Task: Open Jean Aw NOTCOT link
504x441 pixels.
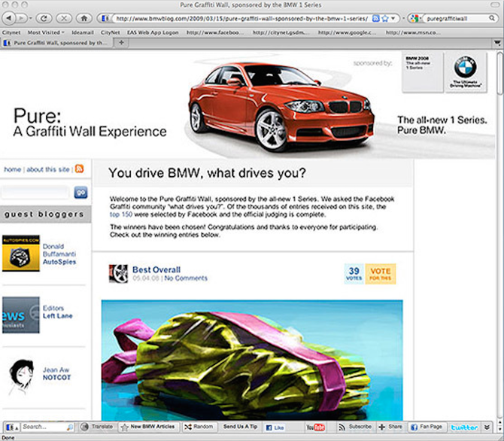Action: coord(56,374)
